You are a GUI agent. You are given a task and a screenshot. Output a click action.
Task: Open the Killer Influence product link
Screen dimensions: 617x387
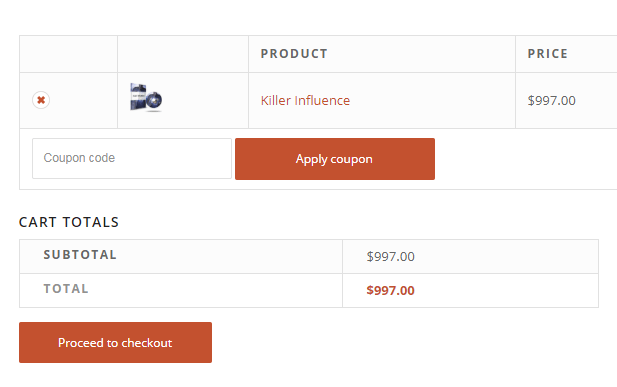[x=305, y=100]
